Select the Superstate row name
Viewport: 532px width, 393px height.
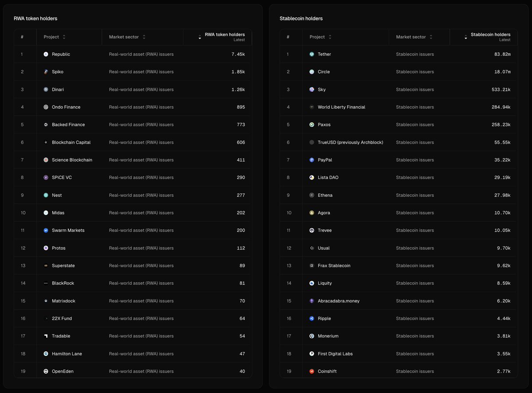[x=63, y=266]
